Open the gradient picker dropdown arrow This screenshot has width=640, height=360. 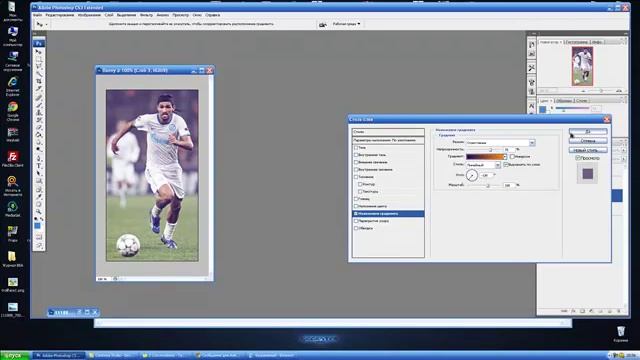coord(504,157)
